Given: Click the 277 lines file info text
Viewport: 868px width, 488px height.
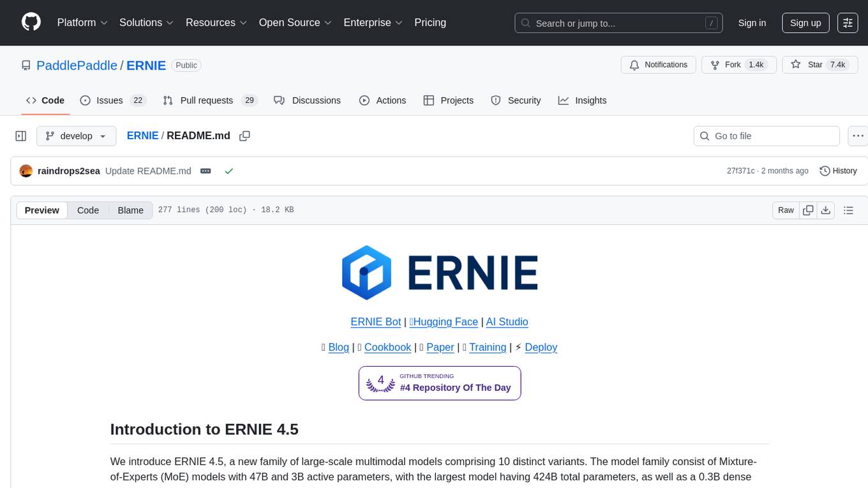Looking at the screenshot, I should pos(226,210).
